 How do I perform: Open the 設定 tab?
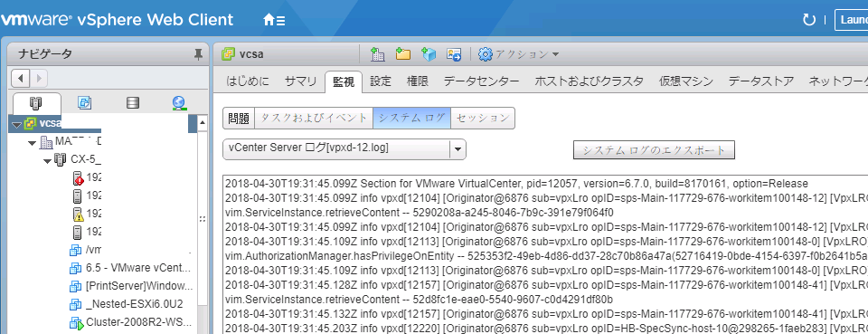381,81
